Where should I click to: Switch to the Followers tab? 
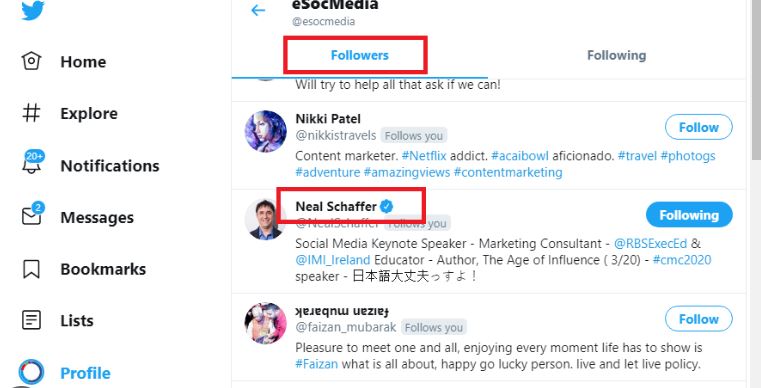pyautogui.click(x=360, y=55)
